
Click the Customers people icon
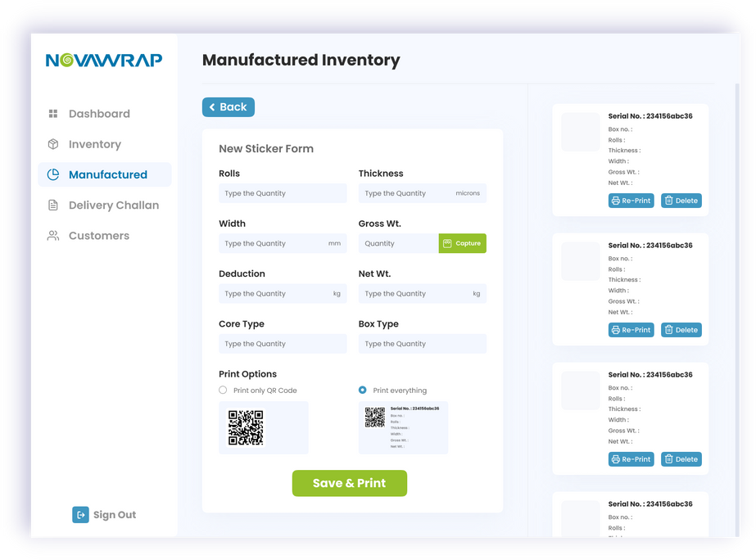tap(53, 236)
